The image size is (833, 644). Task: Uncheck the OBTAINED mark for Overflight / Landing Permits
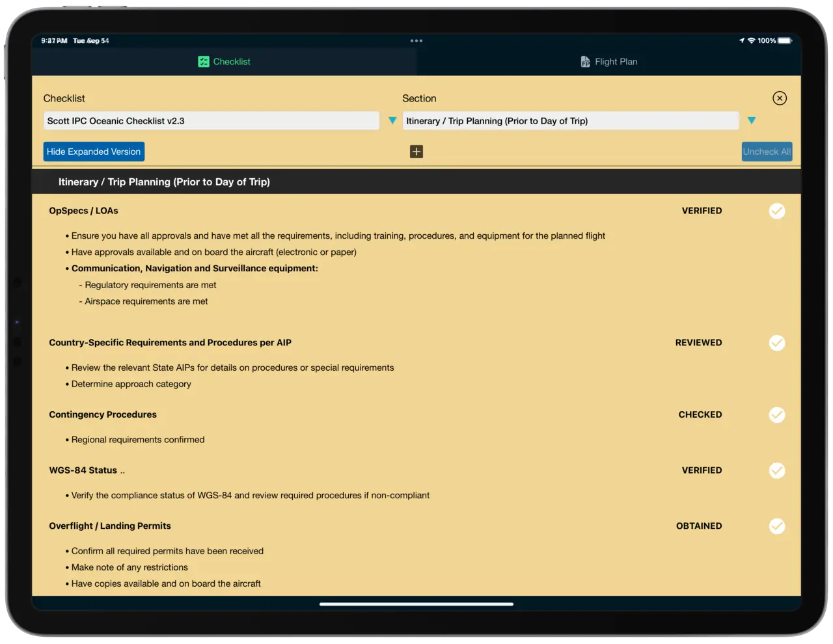click(x=777, y=526)
